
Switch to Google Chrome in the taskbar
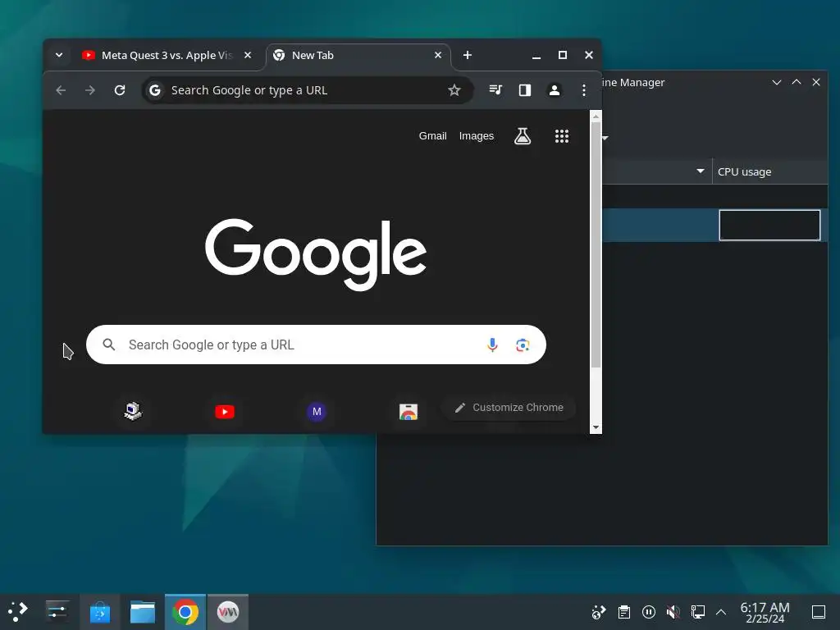click(x=185, y=612)
